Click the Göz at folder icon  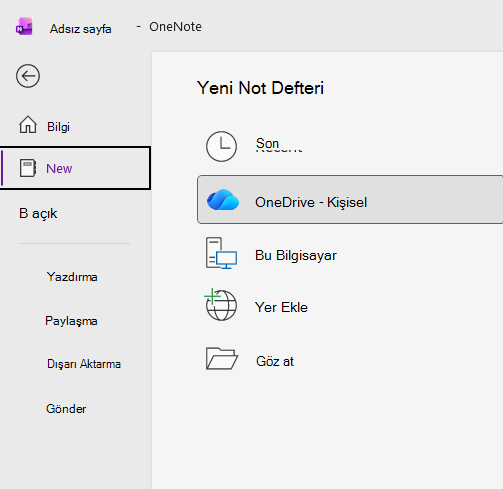tap(222, 359)
